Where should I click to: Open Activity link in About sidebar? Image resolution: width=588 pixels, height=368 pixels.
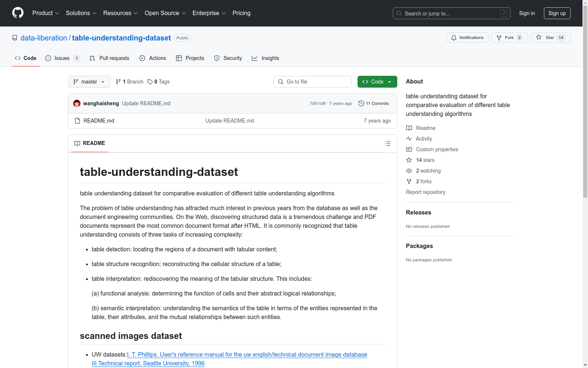pos(419,139)
